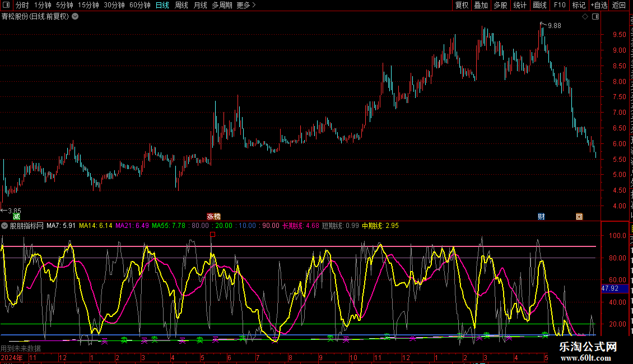The width and height of the screenshot is (633, 364).
Task: Open dropdown next to 青松股份(日线.前复权)
Action: coord(75,17)
